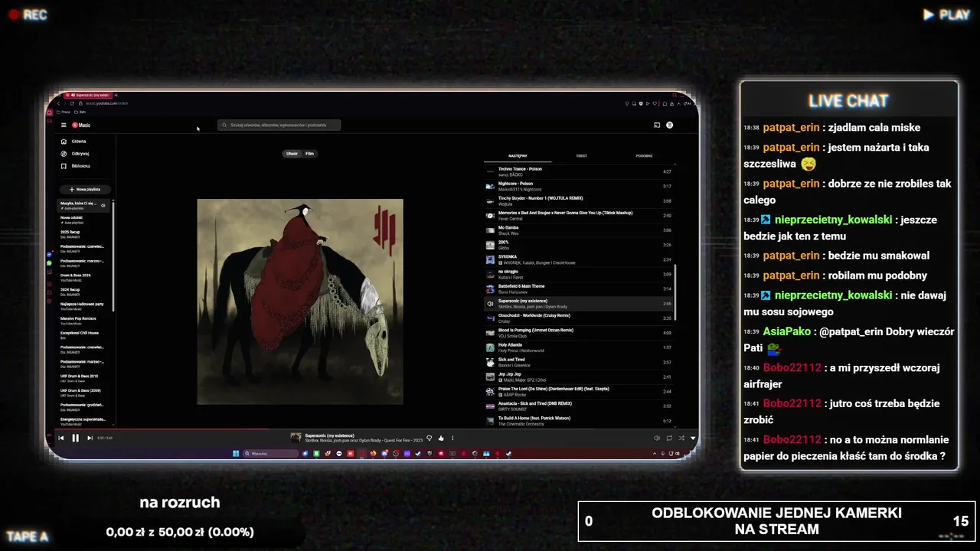The height and width of the screenshot is (551, 980).
Task: Play Battlefield 6 Main Theme
Action: click(580, 289)
